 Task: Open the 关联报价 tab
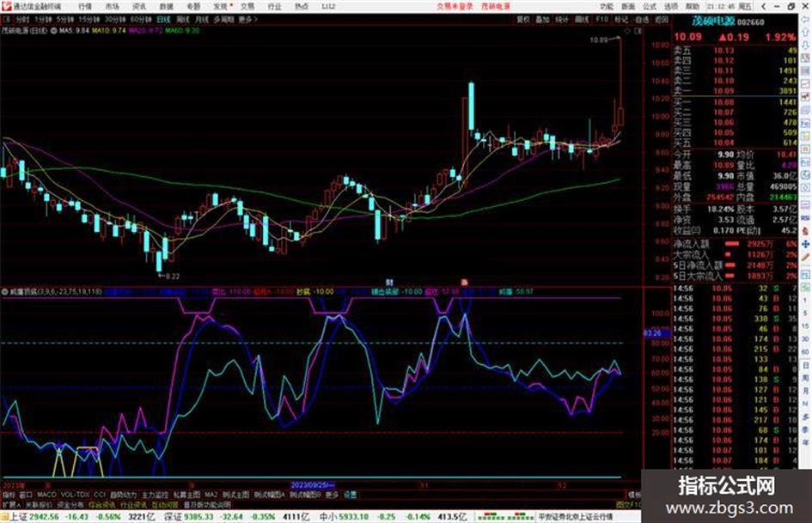pos(40,504)
